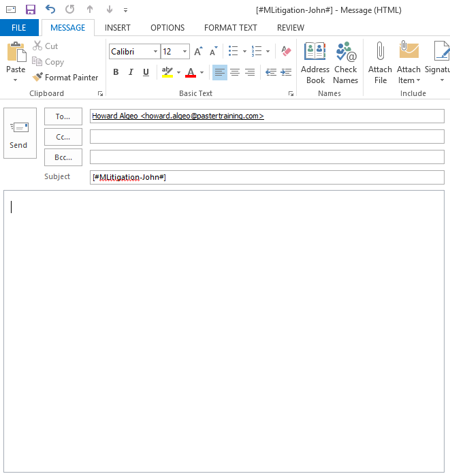Click the Cc... button

click(x=63, y=137)
